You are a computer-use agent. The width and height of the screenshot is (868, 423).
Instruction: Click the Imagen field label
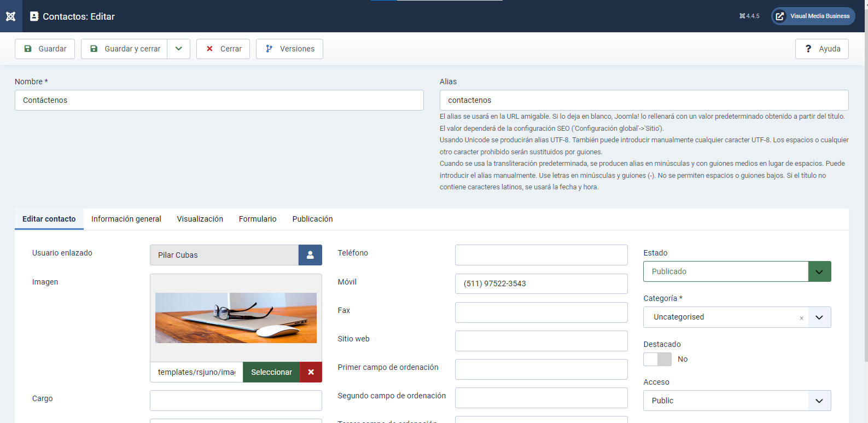coord(45,282)
